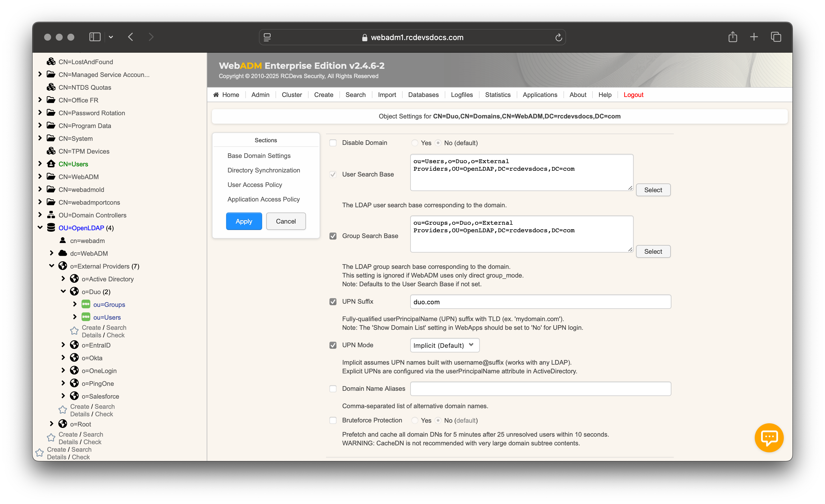
Task: Click the Cancel button
Action: pos(286,221)
